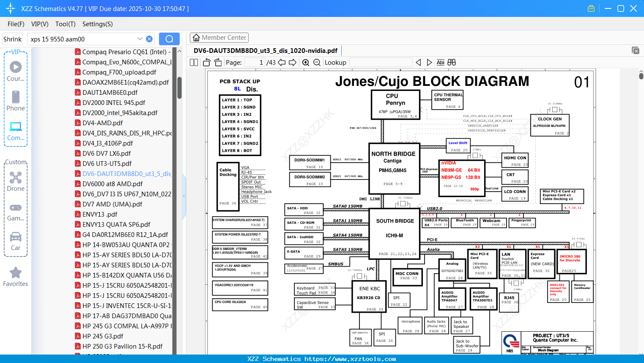Open HP 15-B142DX QUANTA U56 file

tap(123, 275)
